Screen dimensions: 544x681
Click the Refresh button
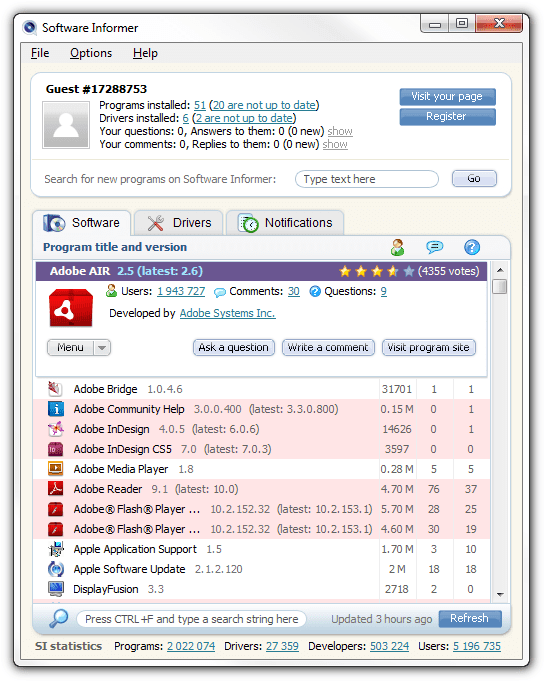(470, 618)
